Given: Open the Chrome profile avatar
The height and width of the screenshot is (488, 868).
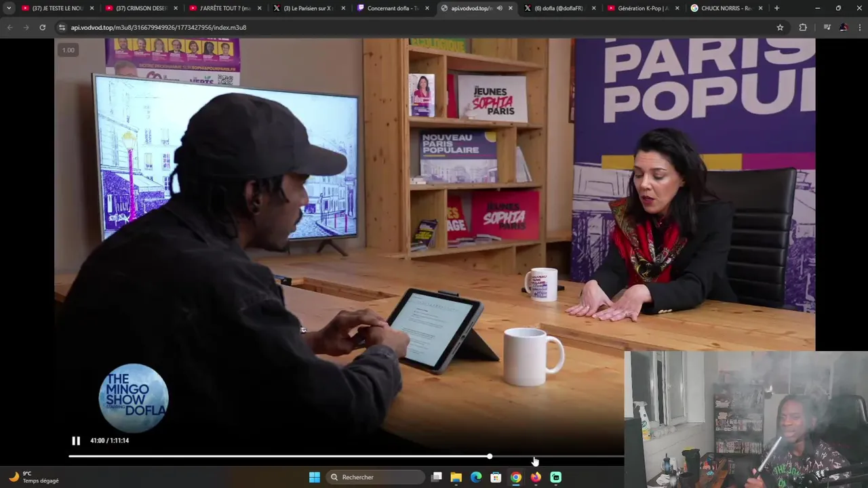Looking at the screenshot, I should 843,27.
